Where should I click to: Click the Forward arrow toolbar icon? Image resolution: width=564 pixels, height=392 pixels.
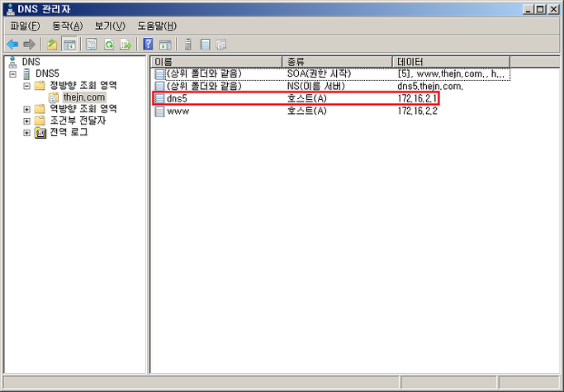(x=29, y=45)
